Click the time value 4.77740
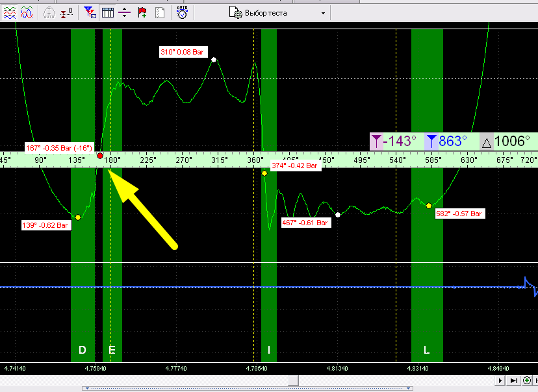Viewport: 538px width, 392px height. (176, 369)
